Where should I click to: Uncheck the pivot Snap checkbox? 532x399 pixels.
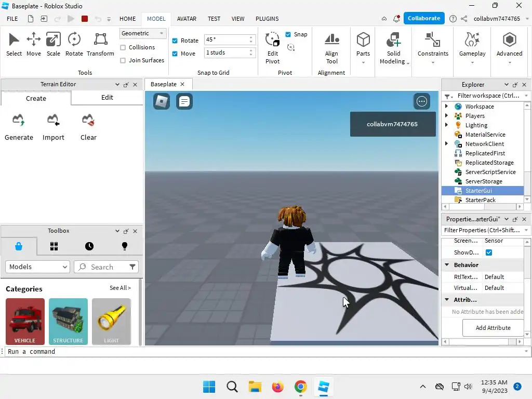(288, 34)
